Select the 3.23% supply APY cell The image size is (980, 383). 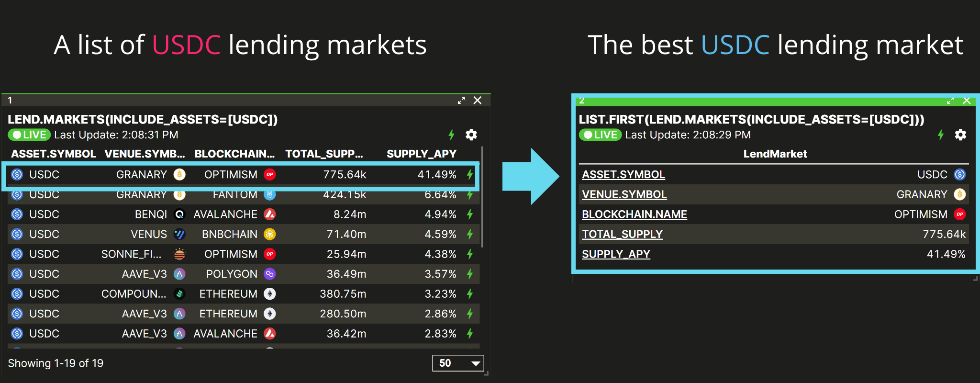[x=440, y=294]
